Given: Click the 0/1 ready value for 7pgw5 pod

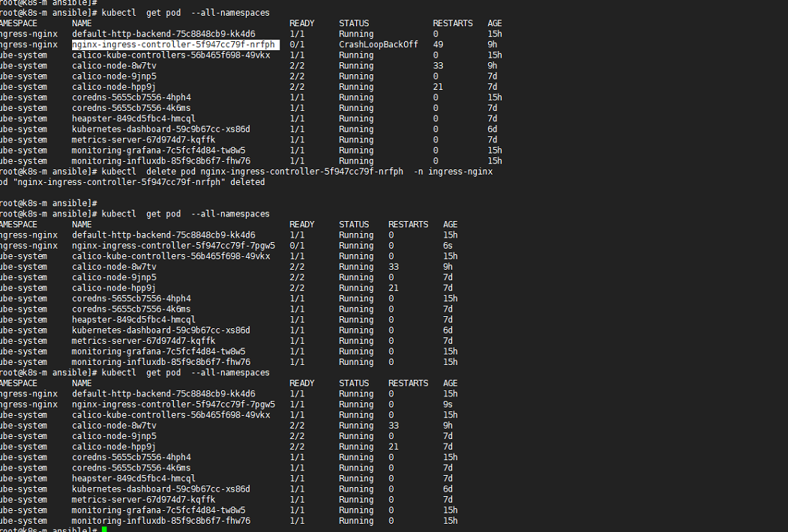Looking at the screenshot, I should pyautogui.click(x=297, y=246).
